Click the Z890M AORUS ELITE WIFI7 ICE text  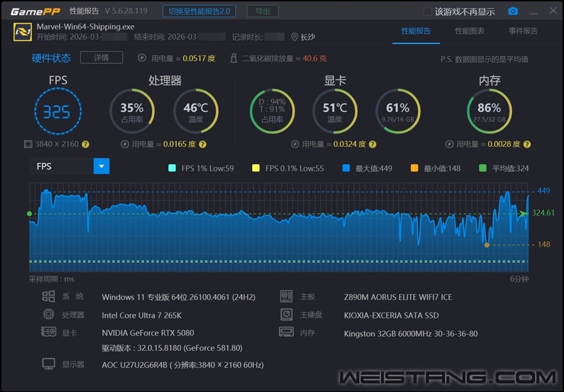coord(398,297)
